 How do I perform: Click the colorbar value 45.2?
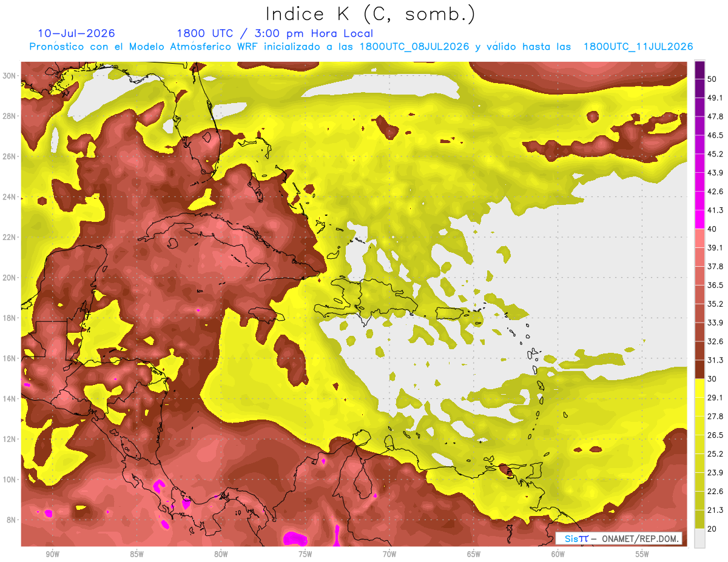click(715, 154)
